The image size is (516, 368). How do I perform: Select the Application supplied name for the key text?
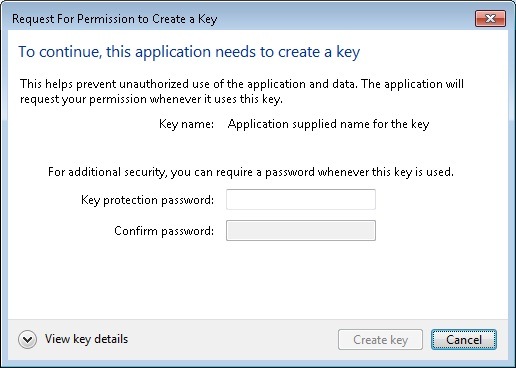[328, 124]
